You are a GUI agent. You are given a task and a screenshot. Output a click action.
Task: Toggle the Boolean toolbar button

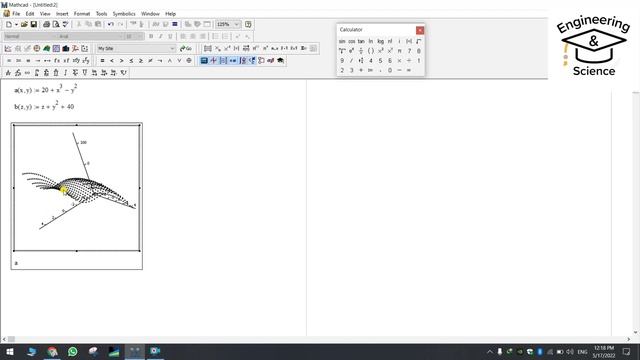pyautogui.click(x=252, y=60)
